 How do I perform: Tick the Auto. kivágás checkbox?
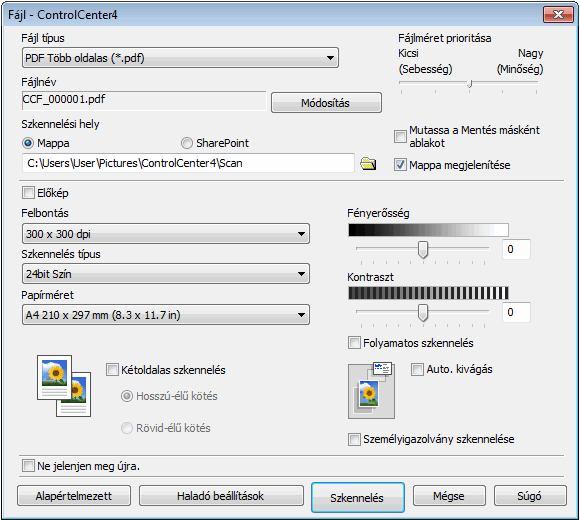tap(417, 369)
